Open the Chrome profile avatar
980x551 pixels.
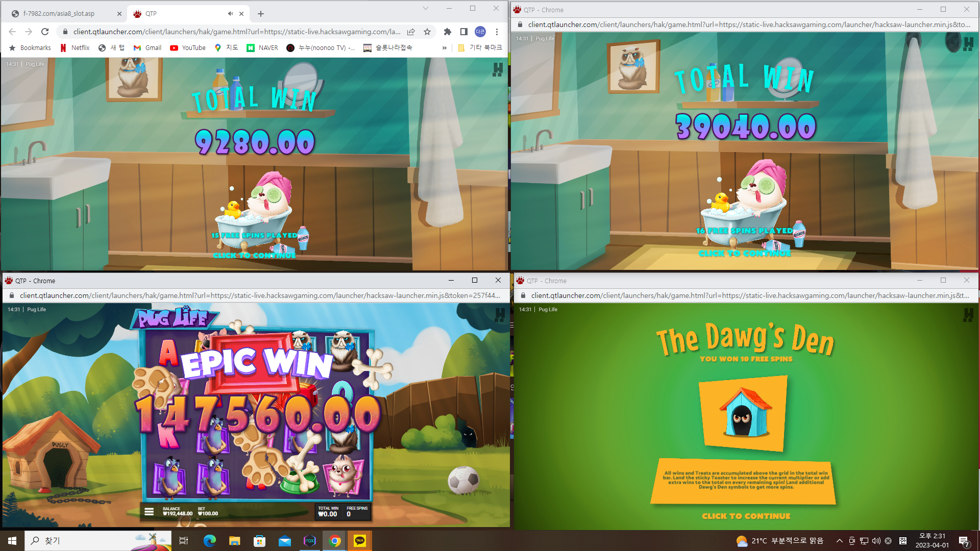pos(480,32)
